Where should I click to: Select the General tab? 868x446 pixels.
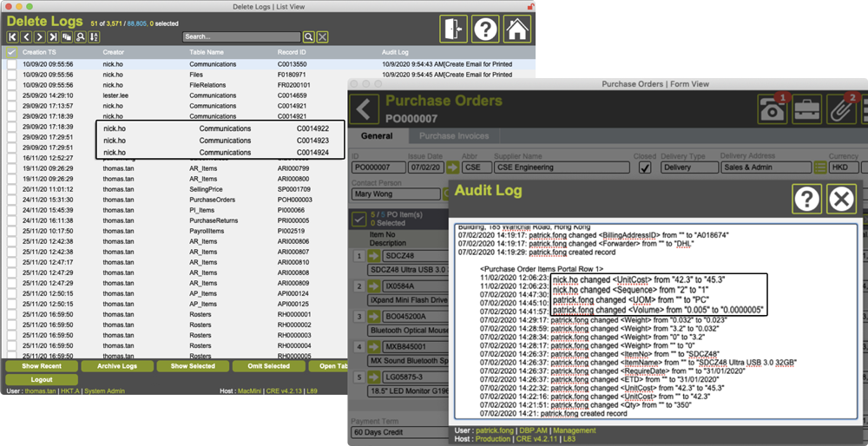pyautogui.click(x=377, y=136)
